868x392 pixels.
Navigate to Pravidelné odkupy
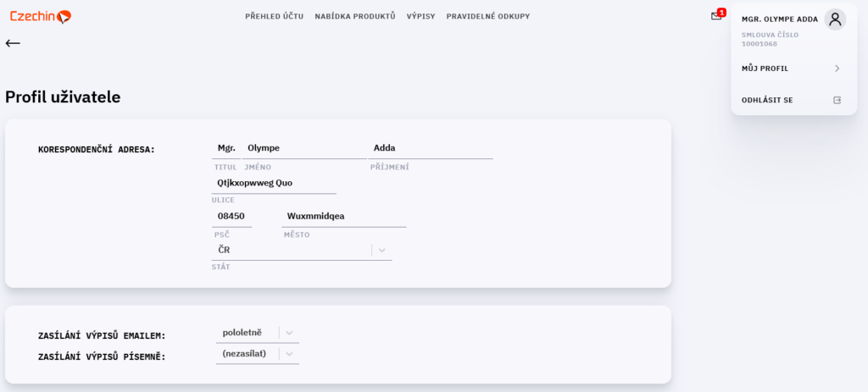(x=487, y=17)
